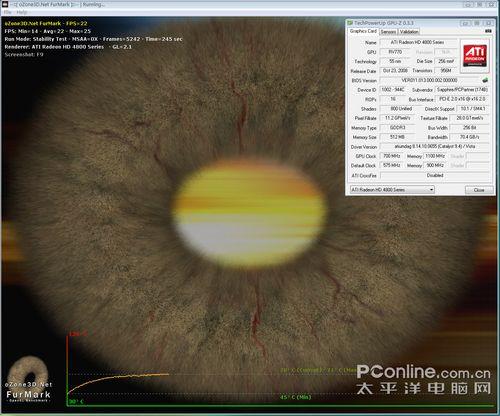The width and height of the screenshot is (500, 416).
Task: Click the Renderer ATI Radeon overlay text
Action: pyautogui.click(x=68, y=47)
